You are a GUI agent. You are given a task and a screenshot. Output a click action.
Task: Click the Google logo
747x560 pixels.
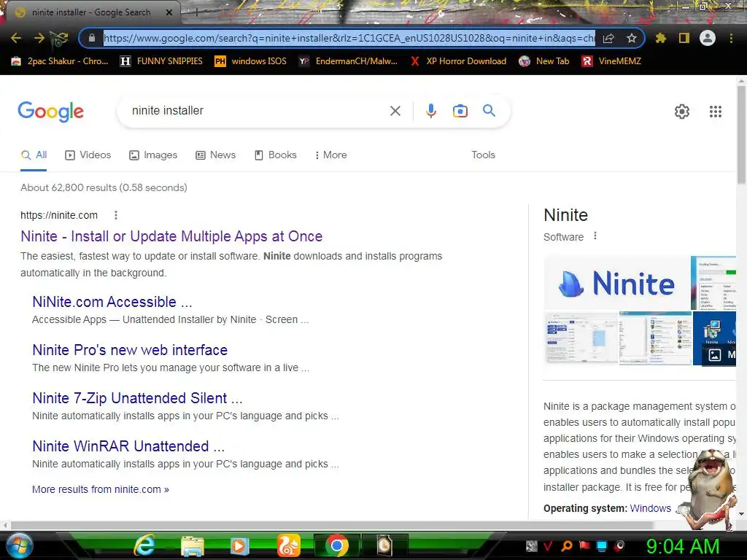pyautogui.click(x=50, y=112)
